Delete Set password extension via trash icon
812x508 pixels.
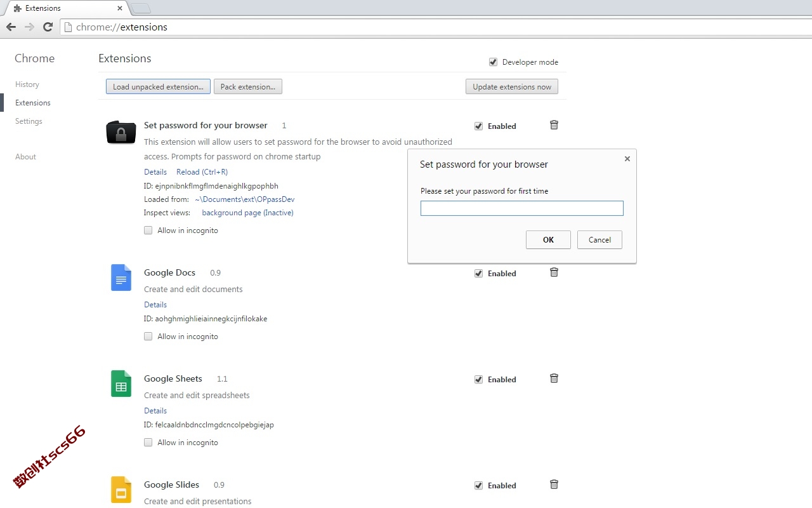(x=554, y=125)
